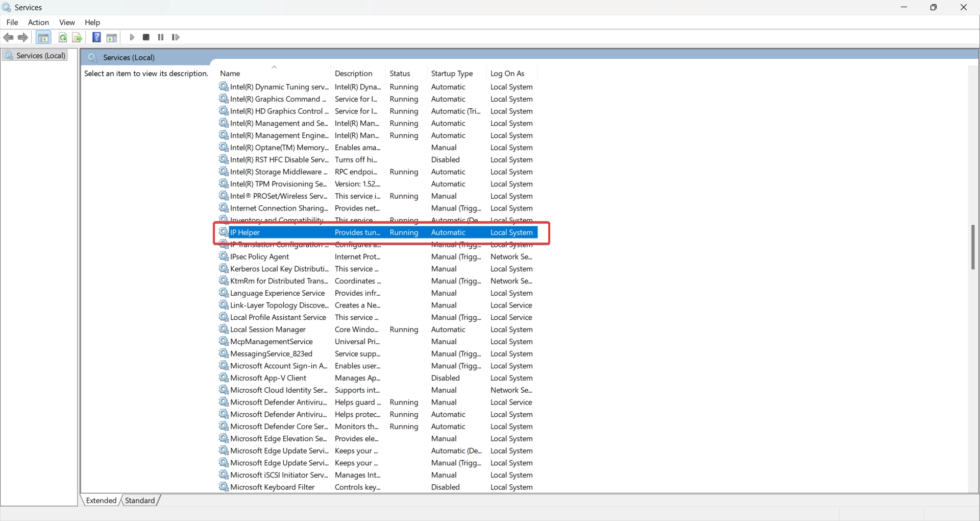Open the View menu
The height and width of the screenshot is (521, 980).
[67, 22]
